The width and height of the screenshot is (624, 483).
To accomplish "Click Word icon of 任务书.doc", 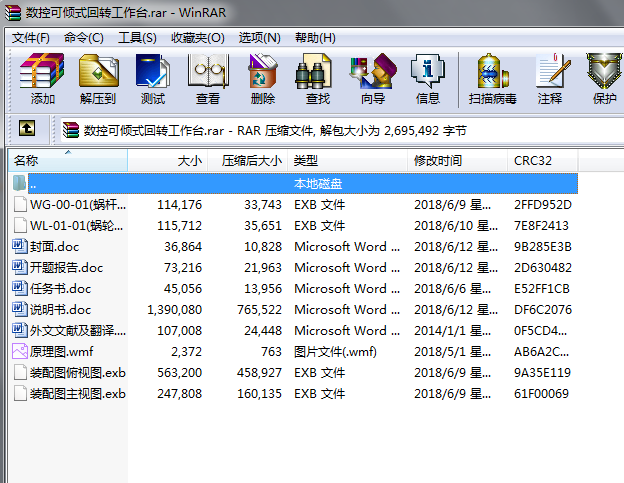I will click(x=20, y=288).
